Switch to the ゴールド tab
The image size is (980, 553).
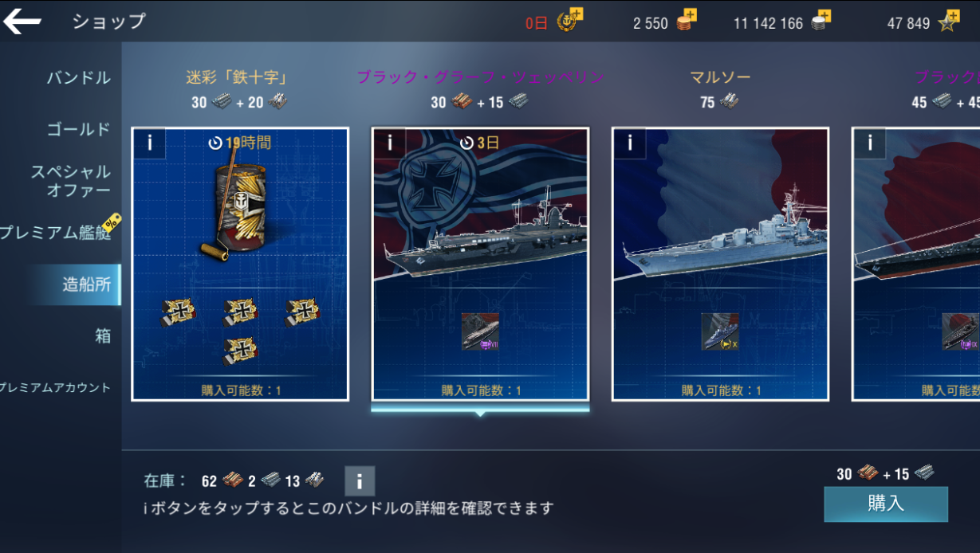point(78,129)
